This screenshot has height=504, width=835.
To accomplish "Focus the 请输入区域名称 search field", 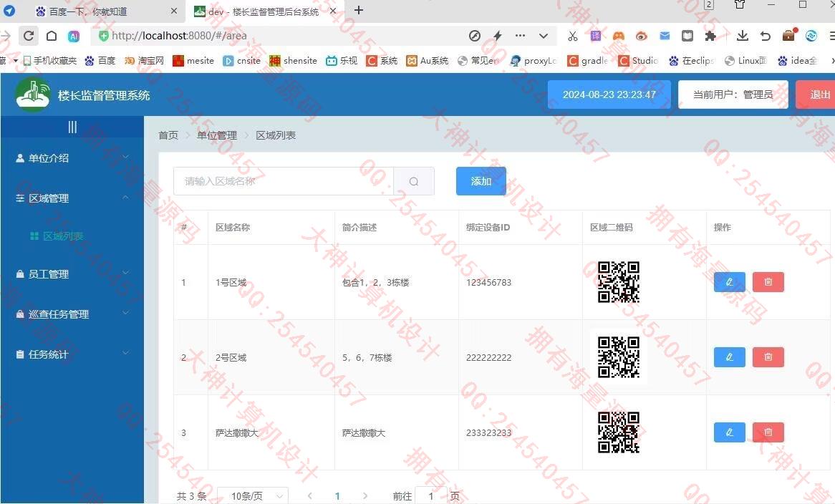I will point(284,181).
